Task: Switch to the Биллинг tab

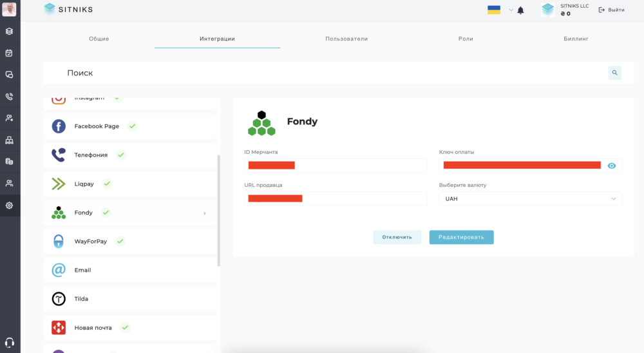Action: pos(576,39)
